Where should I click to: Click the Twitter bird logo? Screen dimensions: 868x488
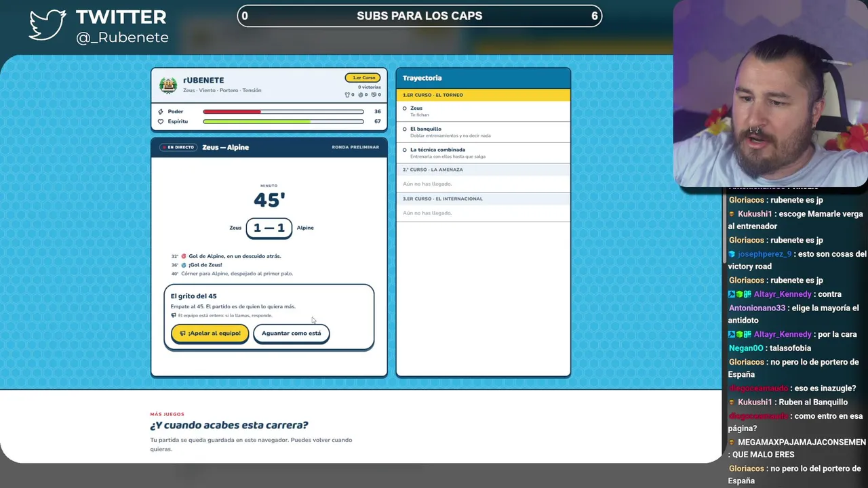[47, 25]
